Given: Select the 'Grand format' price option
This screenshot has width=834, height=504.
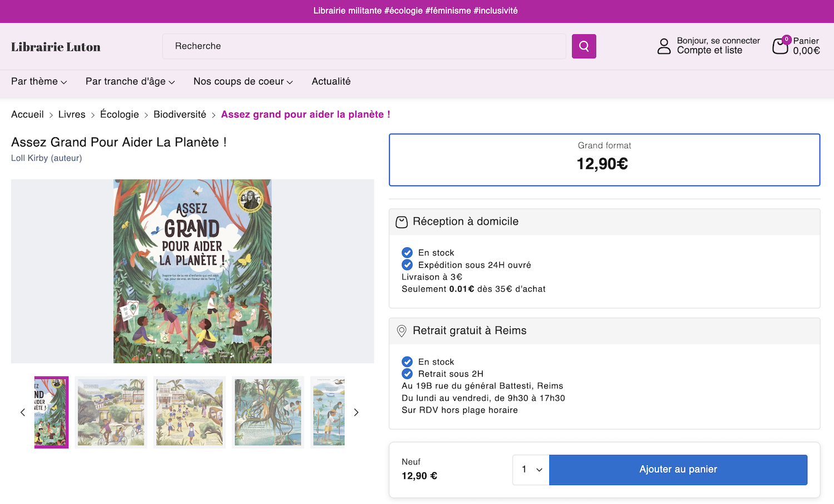Looking at the screenshot, I should tap(604, 159).
